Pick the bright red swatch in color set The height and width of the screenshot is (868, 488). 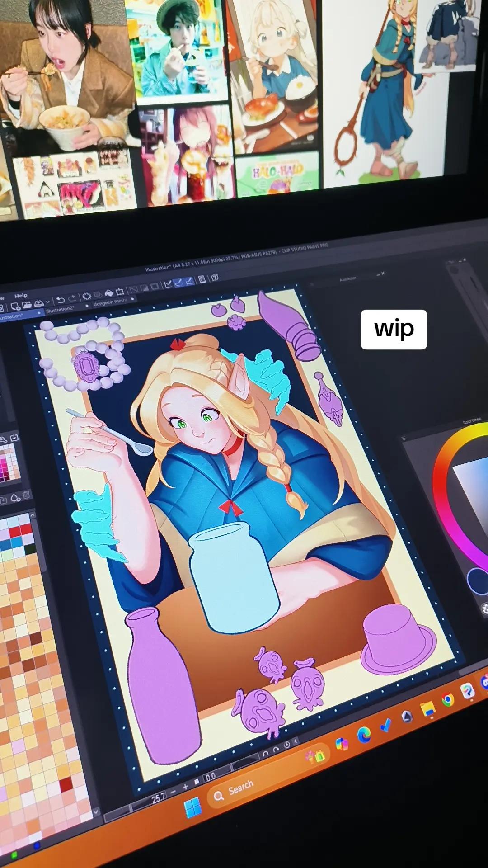point(26,528)
